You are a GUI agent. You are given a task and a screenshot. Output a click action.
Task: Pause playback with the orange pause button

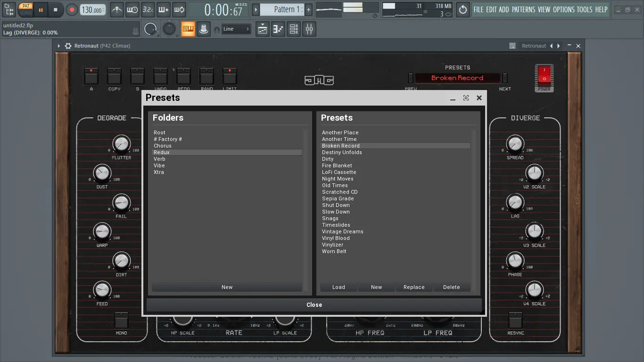41,9
